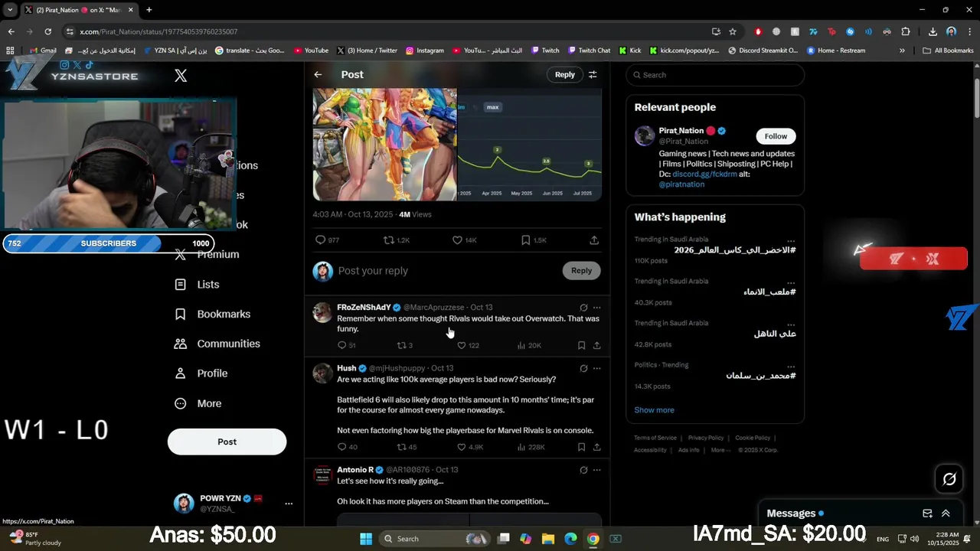Compose new message icon in Messages bar
Viewport: 980px width, 551px height.
click(927, 514)
